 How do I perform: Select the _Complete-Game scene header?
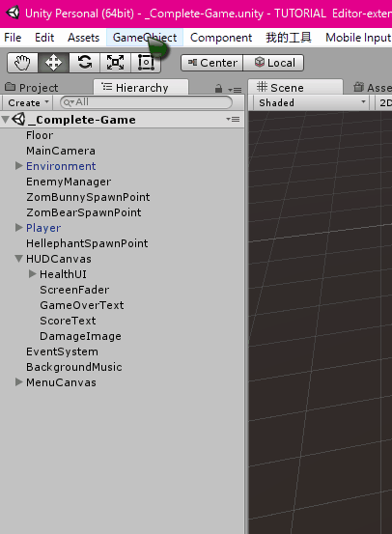click(x=122, y=120)
